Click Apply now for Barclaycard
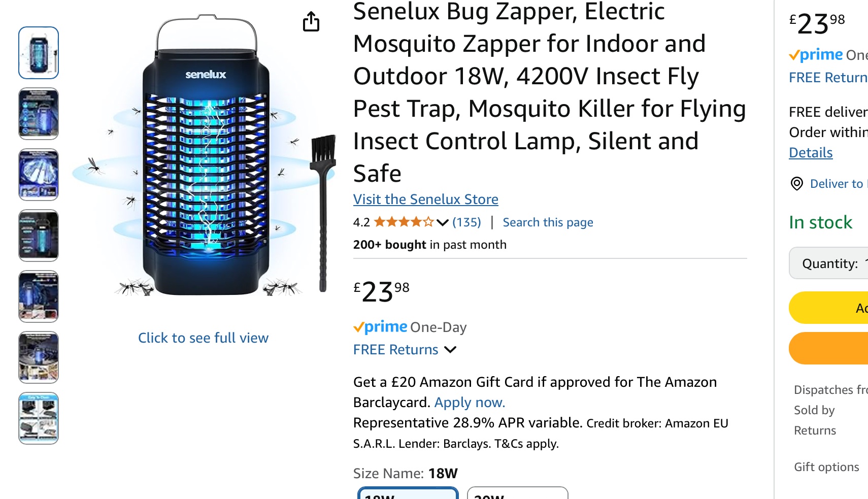The width and height of the screenshot is (868, 499). [470, 403]
